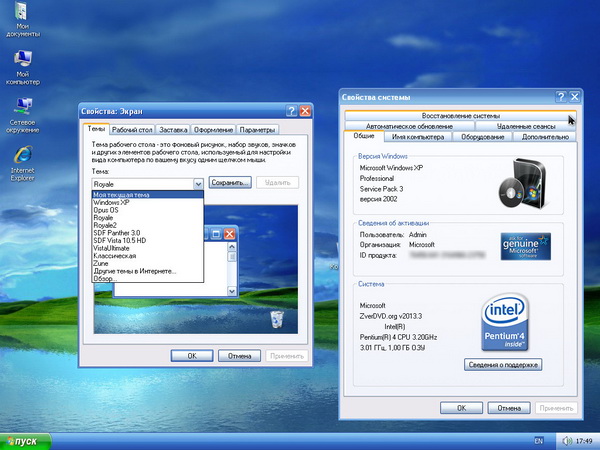Go to the Восстановление системы tab
This screenshot has height=450, width=600.
pyautogui.click(x=460, y=115)
